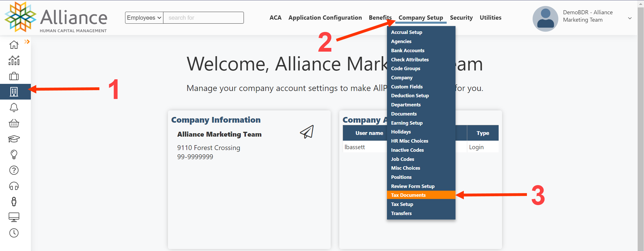Click the search for input field

[203, 18]
